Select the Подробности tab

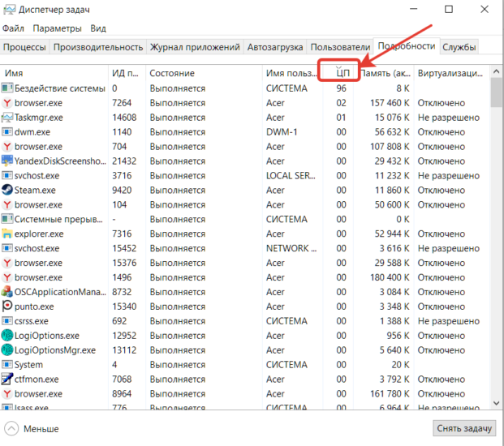(407, 46)
